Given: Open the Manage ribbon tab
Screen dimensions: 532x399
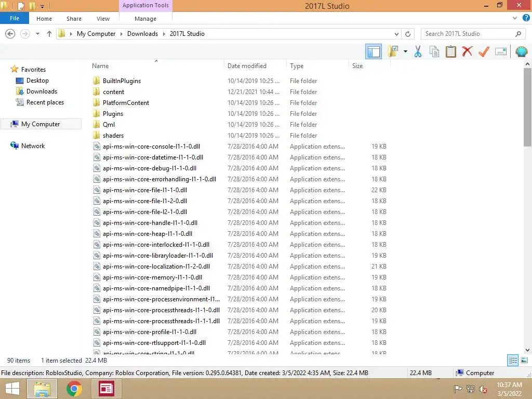Looking at the screenshot, I should click(x=145, y=19).
